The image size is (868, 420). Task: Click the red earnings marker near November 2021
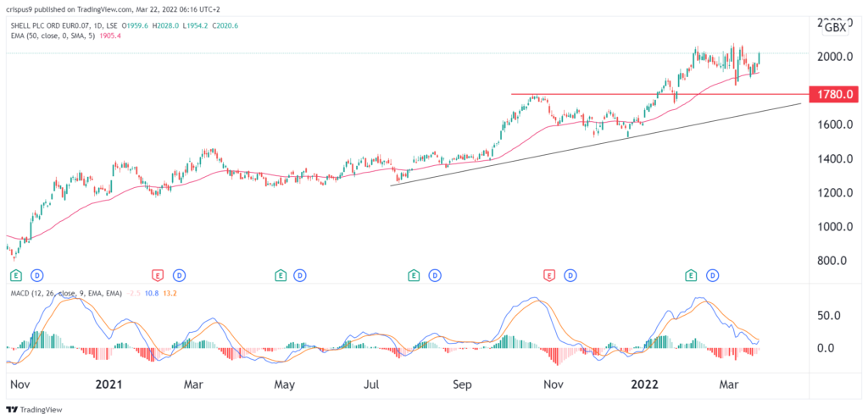[549, 274]
